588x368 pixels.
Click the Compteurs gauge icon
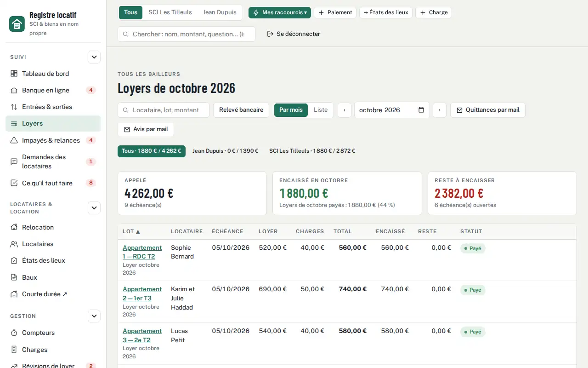(x=14, y=333)
